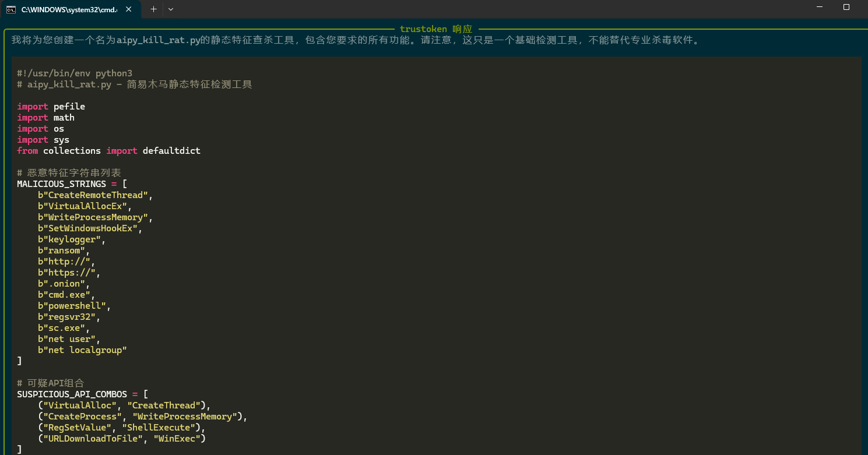This screenshot has height=455, width=868.
Task: Click the shebang python3 line
Action: point(75,73)
